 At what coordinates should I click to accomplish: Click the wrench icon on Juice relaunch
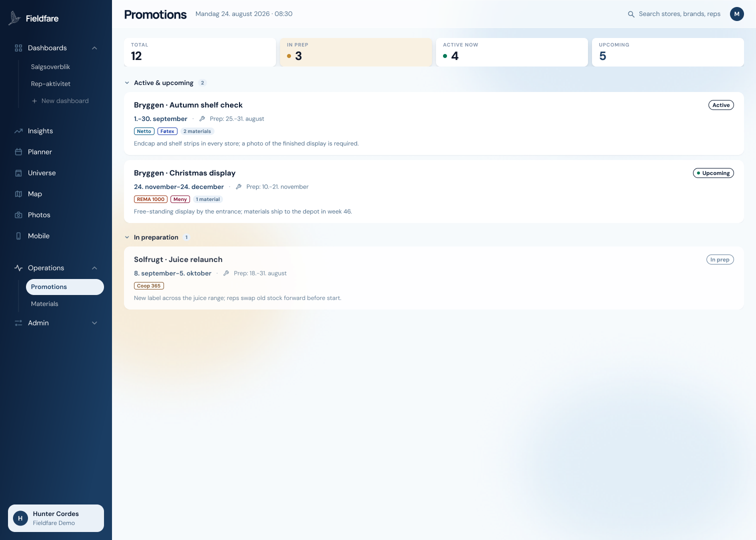226,273
